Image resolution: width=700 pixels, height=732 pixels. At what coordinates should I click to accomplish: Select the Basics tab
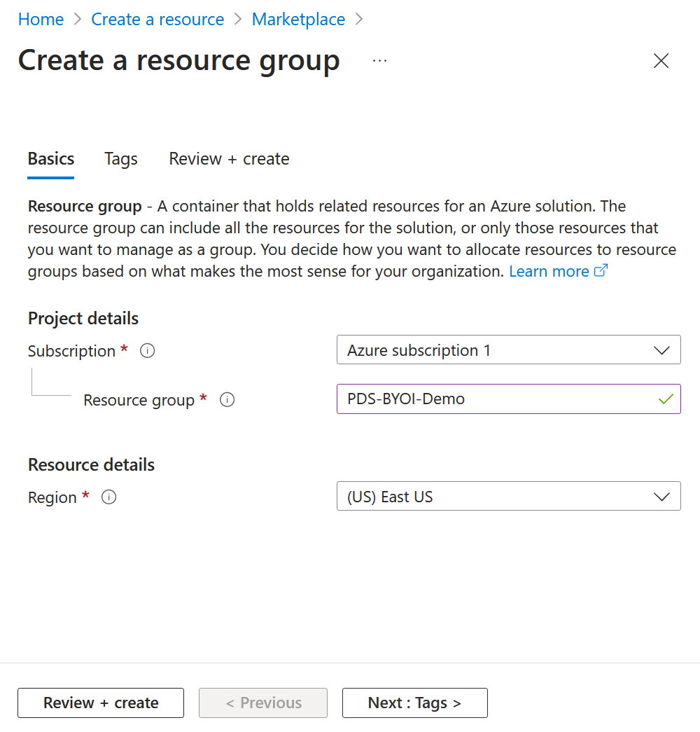50,159
